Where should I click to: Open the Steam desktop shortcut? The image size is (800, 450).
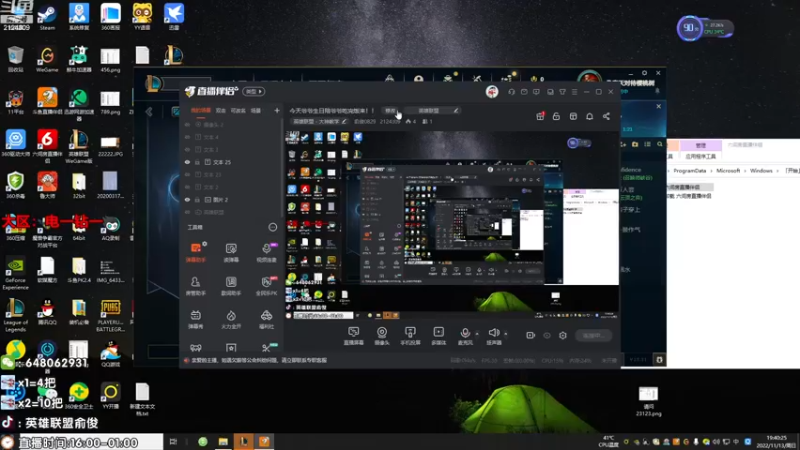point(47,17)
